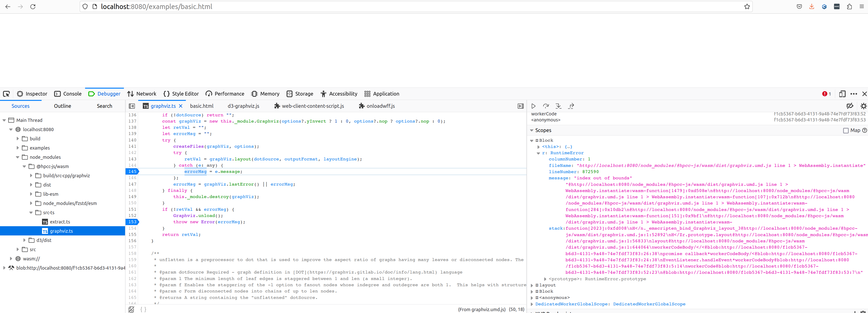Click the Step over icon
Image resolution: width=868 pixels, height=313 pixels.
(x=546, y=106)
